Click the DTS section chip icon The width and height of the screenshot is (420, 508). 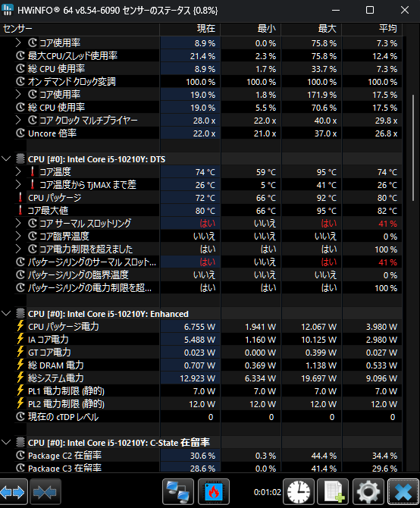click(20, 159)
